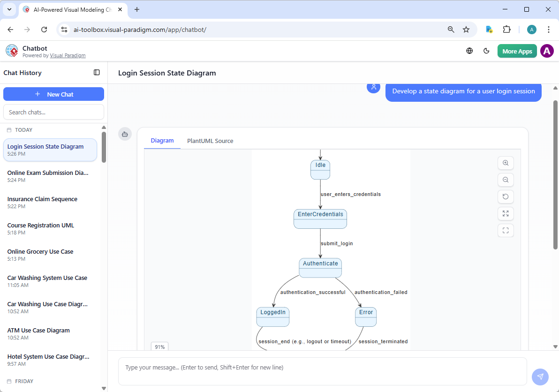Image resolution: width=559 pixels, height=392 pixels.
Task: Reset the diagram view with the rotate icon
Action: pos(506,196)
